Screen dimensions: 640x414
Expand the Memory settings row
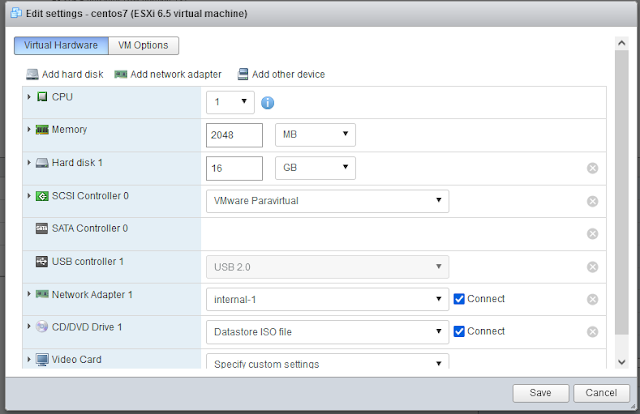pyautogui.click(x=29, y=129)
